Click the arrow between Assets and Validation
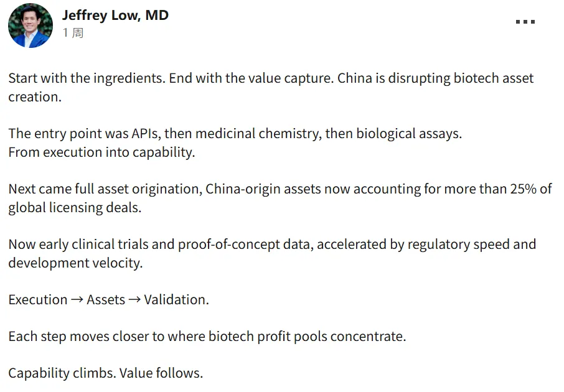The image size is (564, 392). pos(134,300)
